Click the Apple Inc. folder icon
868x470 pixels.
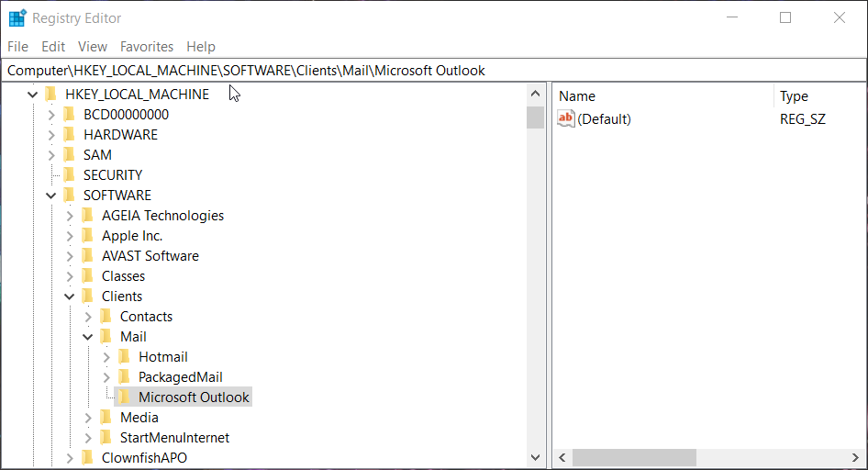(x=88, y=235)
